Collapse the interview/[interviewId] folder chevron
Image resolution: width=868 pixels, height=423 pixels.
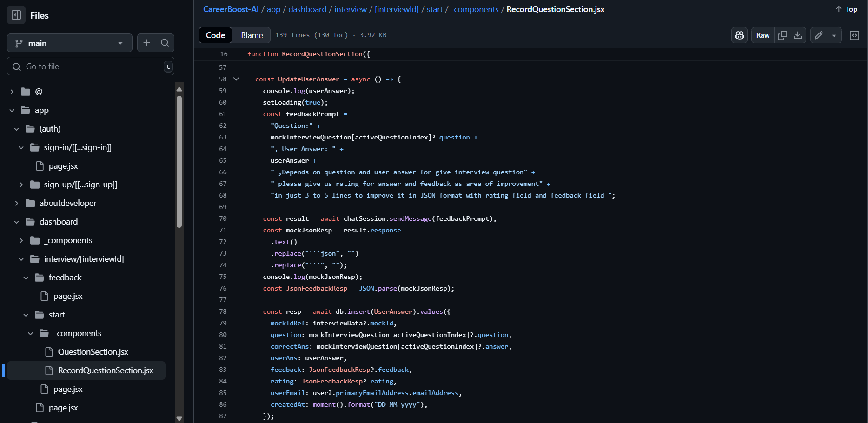tap(21, 259)
